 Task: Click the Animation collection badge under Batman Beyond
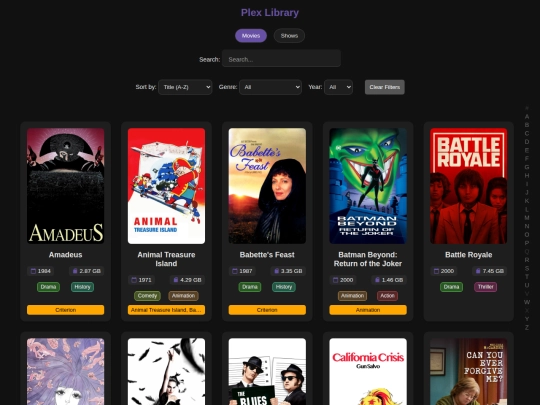pyautogui.click(x=368, y=310)
